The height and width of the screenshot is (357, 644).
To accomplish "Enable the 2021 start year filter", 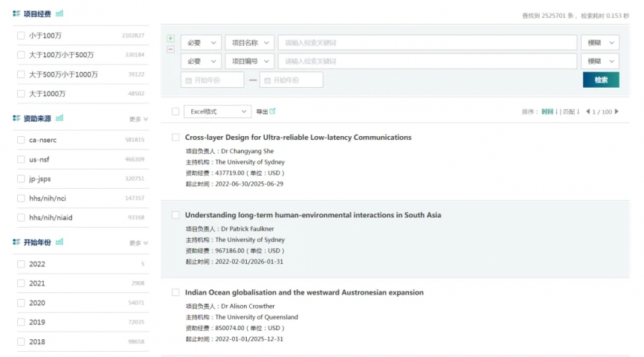I will pos(21,283).
